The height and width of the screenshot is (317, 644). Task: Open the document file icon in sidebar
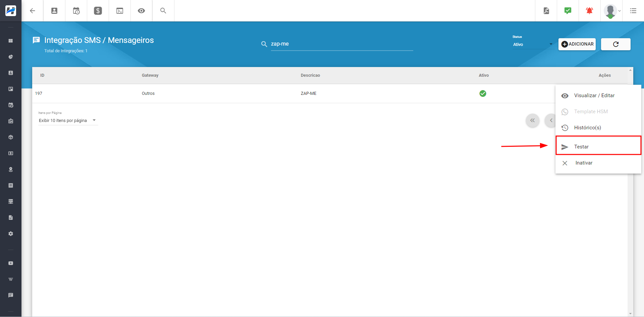pos(11,217)
